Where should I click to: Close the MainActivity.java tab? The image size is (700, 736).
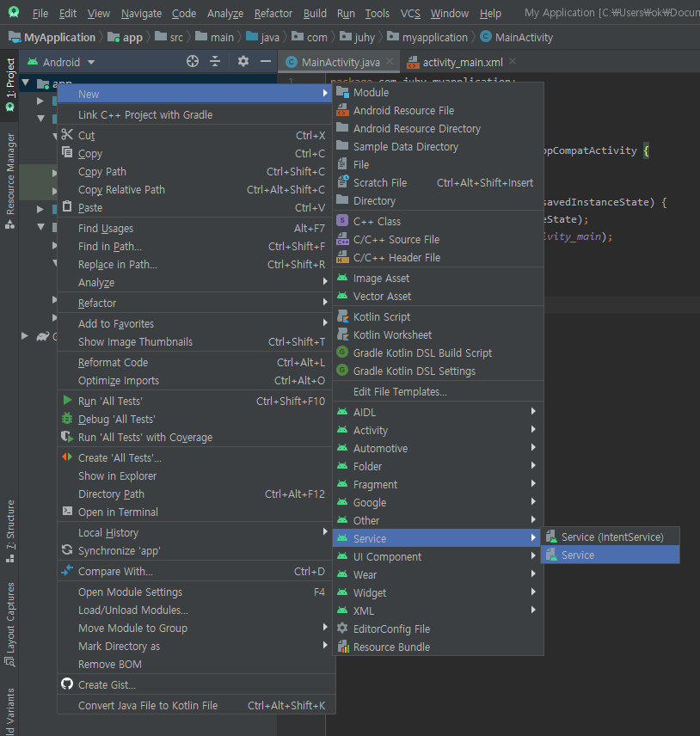tap(390, 62)
